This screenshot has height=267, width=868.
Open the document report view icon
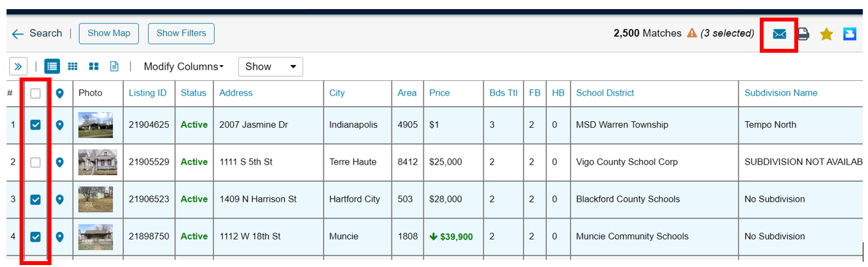pyautogui.click(x=114, y=66)
